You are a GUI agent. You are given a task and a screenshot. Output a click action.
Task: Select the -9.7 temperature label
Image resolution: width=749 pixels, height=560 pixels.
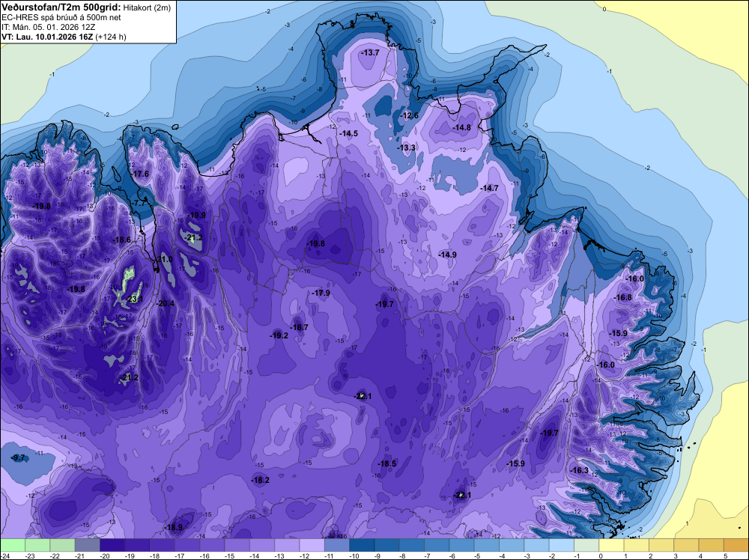(18, 457)
